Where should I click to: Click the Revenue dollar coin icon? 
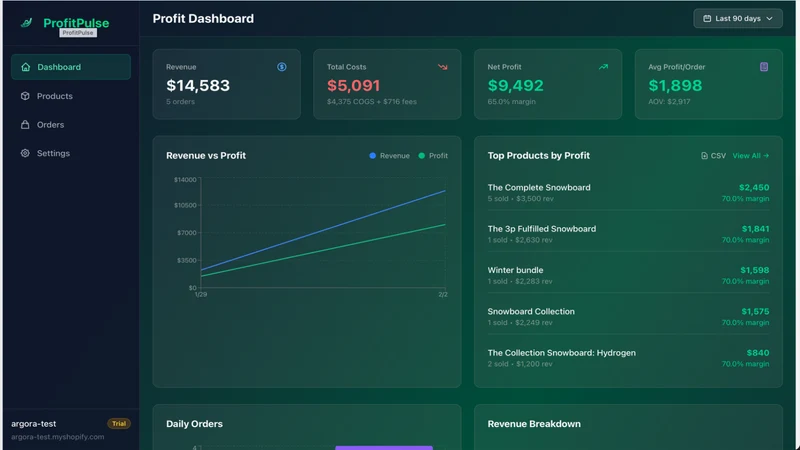tap(282, 67)
